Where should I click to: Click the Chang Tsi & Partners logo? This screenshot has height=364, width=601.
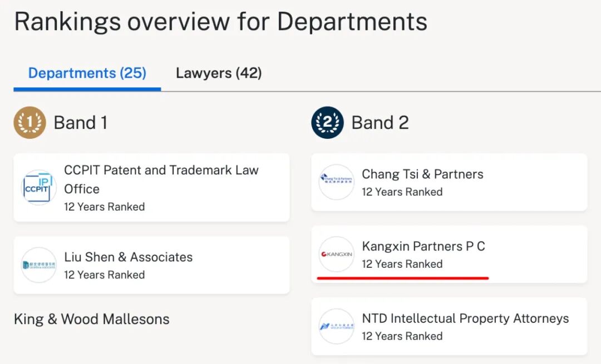click(336, 182)
